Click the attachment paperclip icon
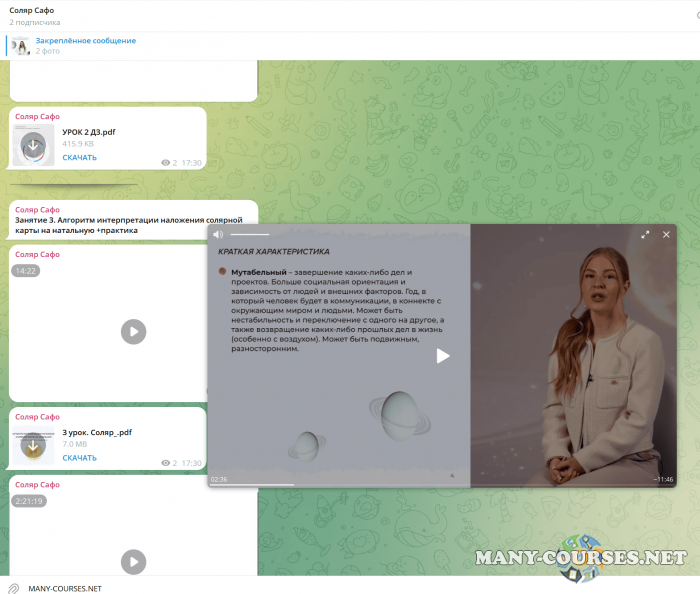 [14, 589]
